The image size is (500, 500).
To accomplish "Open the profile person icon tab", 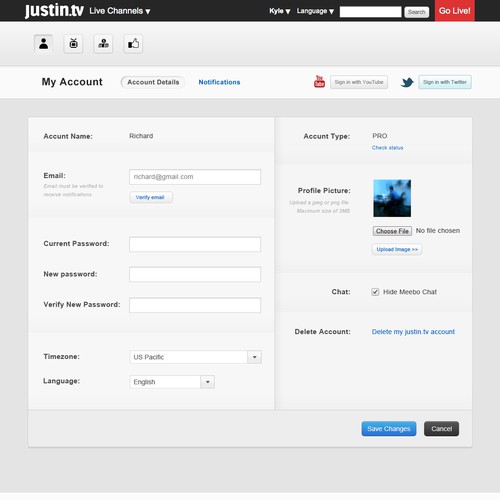I will coord(43,44).
